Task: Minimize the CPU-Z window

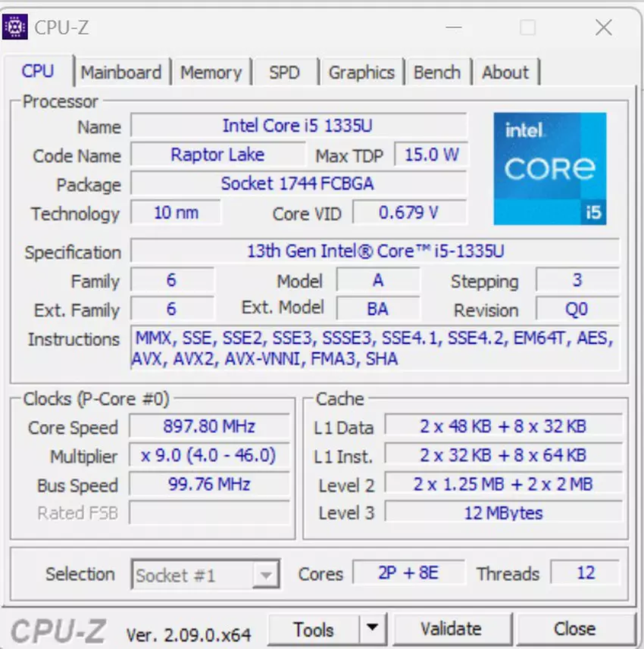Action: click(x=454, y=28)
